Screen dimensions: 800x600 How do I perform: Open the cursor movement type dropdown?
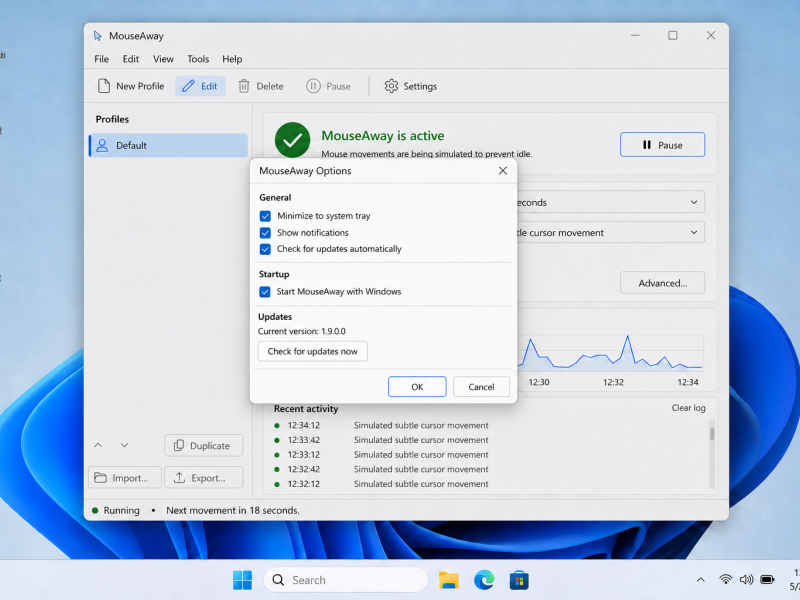pyautogui.click(x=610, y=232)
